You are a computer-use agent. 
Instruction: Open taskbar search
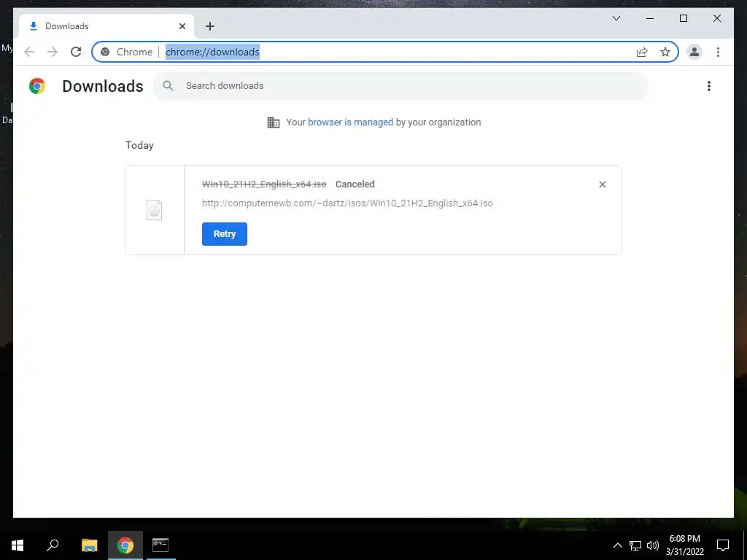coord(53,545)
